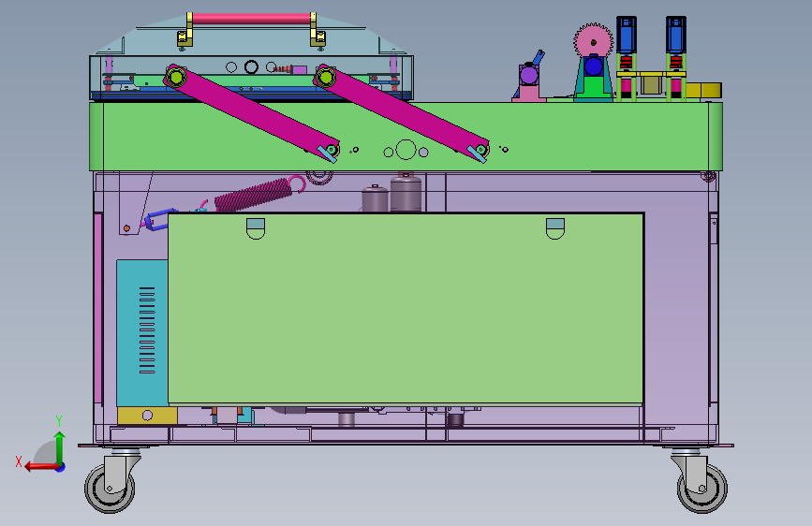
Task: Select the yellow block at right tabletop end
Action: tap(703, 90)
